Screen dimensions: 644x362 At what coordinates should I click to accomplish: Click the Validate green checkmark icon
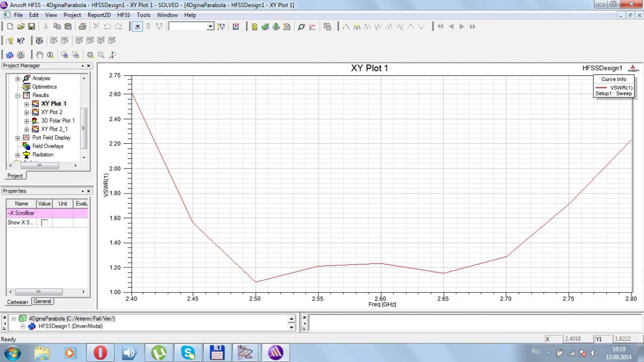265,26
